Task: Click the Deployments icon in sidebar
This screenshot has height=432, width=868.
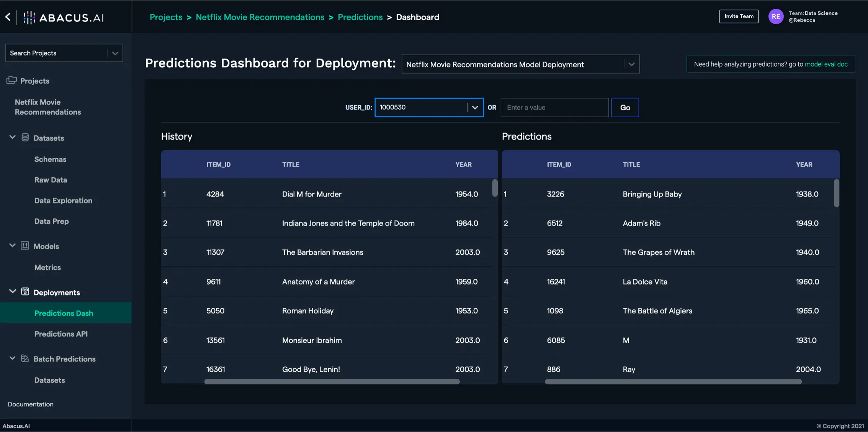Action: pyautogui.click(x=25, y=292)
